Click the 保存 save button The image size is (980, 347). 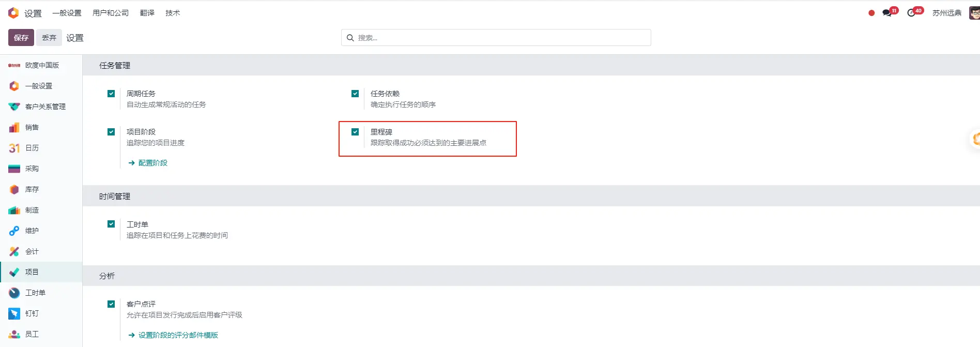click(x=21, y=38)
